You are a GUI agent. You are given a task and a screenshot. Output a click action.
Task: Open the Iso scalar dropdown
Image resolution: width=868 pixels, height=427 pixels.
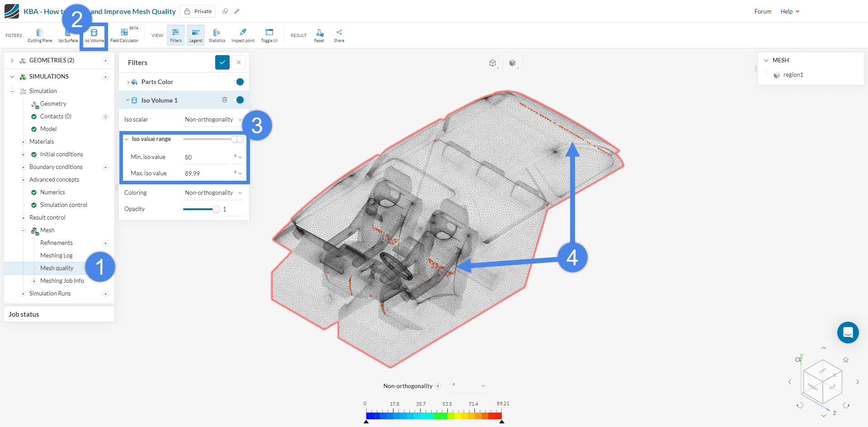pyautogui.click(x=213, y=120)
